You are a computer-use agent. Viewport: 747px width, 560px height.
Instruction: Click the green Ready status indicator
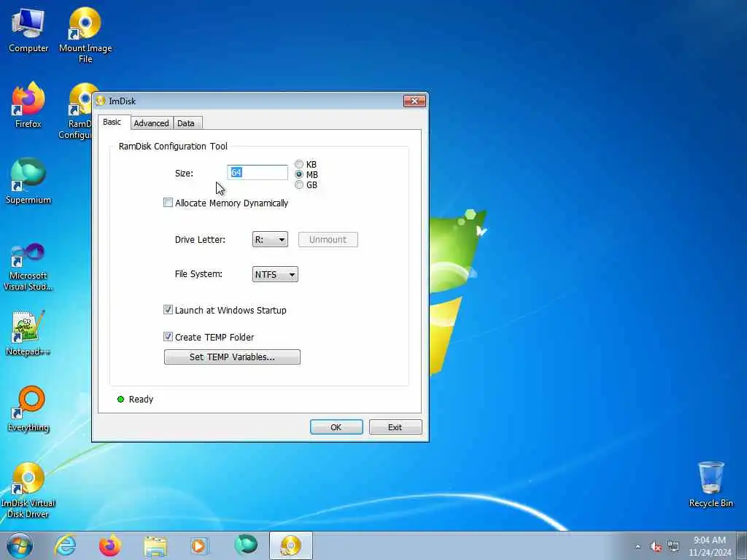click(120, 399)
